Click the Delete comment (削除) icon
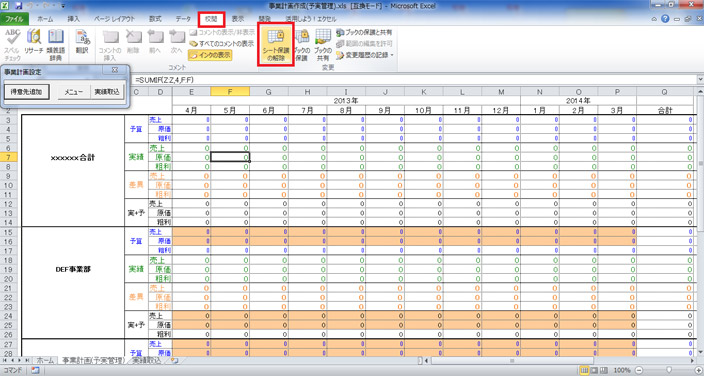The width and height of the screenshot is (704, 376). [x=133, y=43]
